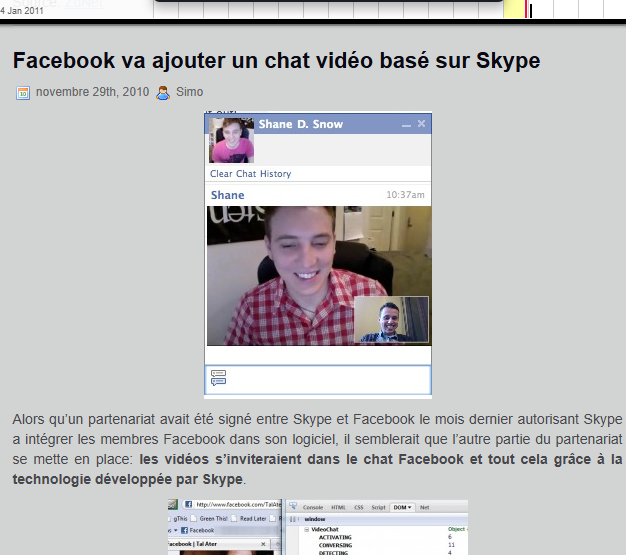Close the Shane D. Snow chat window
This screenshot has width=626, height=555.
tap(421, 124)
